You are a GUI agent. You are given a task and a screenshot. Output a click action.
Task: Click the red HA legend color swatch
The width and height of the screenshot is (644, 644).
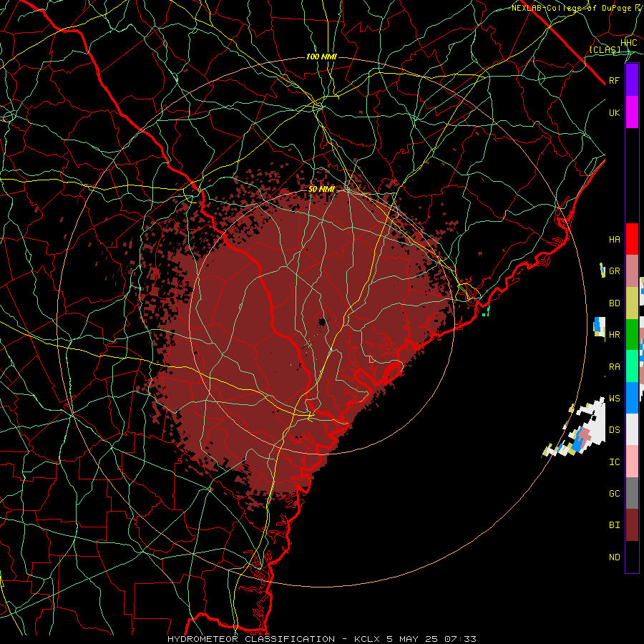(632, 239)
